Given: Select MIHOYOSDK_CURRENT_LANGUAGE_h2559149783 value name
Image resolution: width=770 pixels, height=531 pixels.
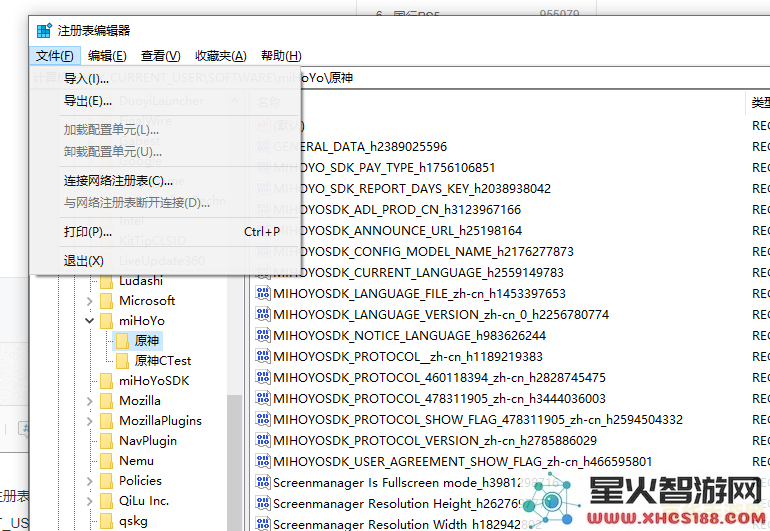Looking at the screenshot, I should [418, 273].
